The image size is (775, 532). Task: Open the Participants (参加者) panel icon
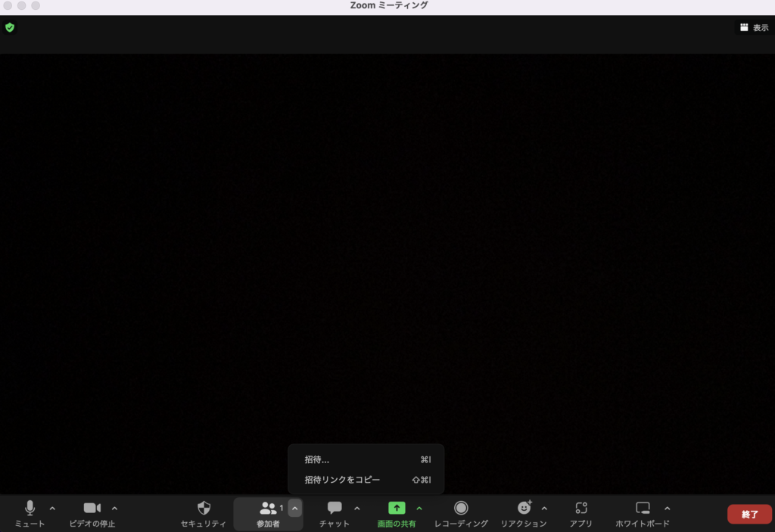click(x=268, y=509)
